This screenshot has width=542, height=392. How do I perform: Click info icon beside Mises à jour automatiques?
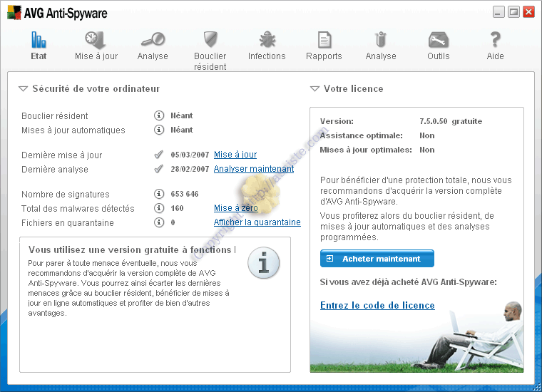[x=158, y=130]
